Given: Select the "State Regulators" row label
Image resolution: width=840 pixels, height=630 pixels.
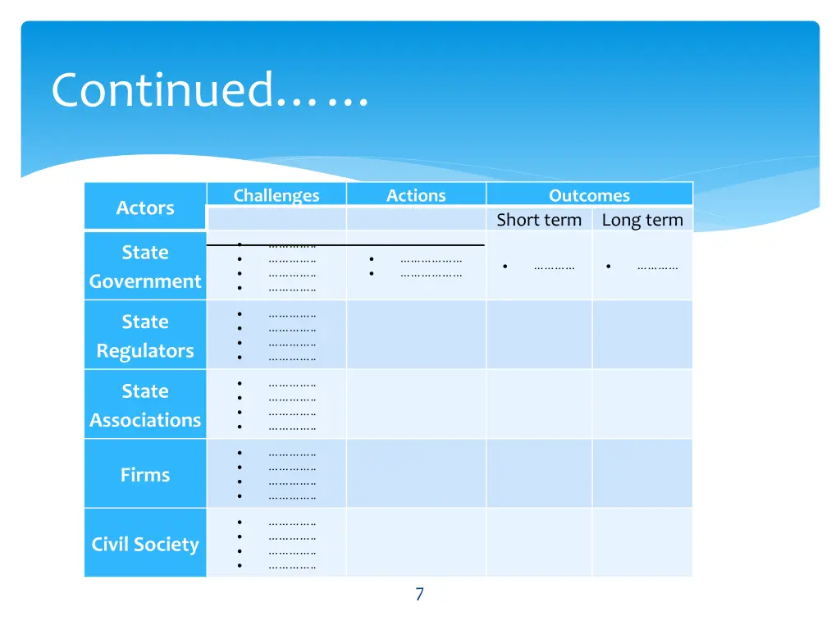Looking at the screenshot, I should tap(145, 336).
